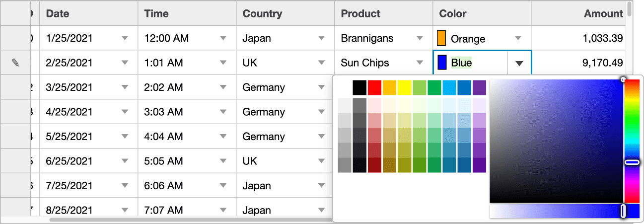
Task: Select the 7:07 AM time cell
Action: tap(187, 210)
